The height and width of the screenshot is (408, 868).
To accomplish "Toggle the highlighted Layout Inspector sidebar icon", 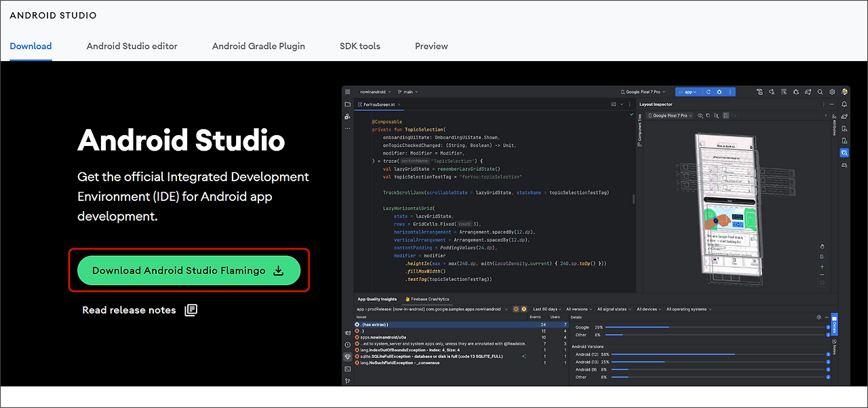I will (x=844, y=153).
